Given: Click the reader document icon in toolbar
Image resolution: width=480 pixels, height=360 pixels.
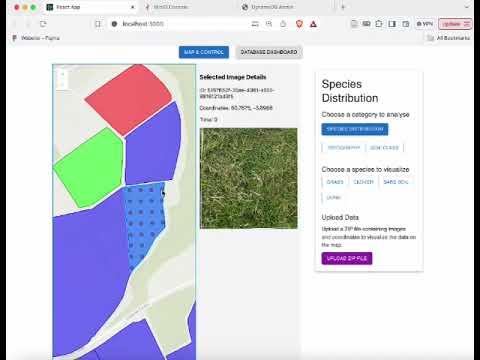Looking at the screenshot, I should [x=354, y=24].
